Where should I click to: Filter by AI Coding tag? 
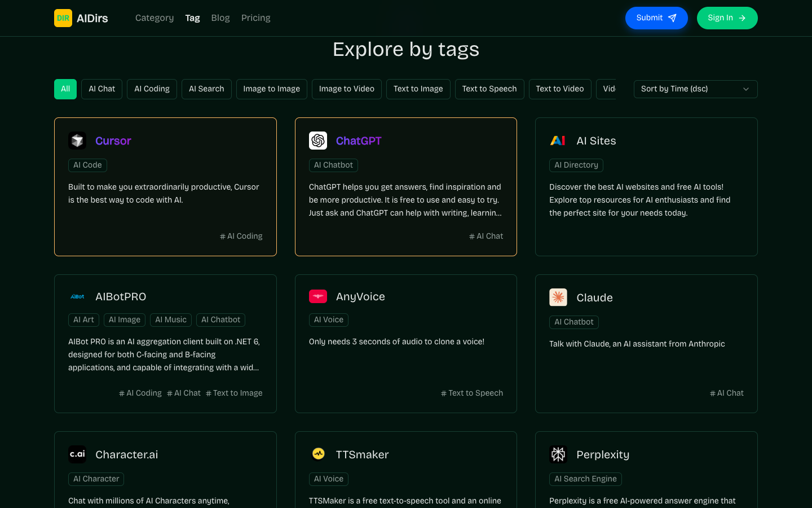coord(152,89)
